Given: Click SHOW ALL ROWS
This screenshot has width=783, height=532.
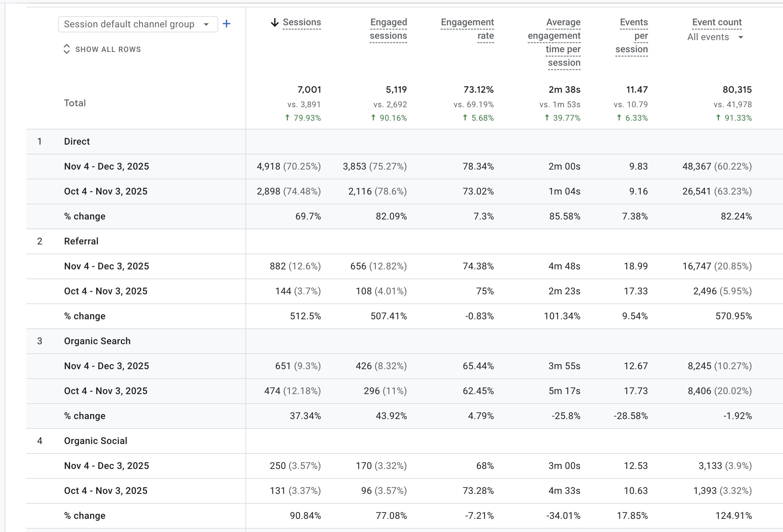Looking at the screenshot, I should (x=108, y=49).
